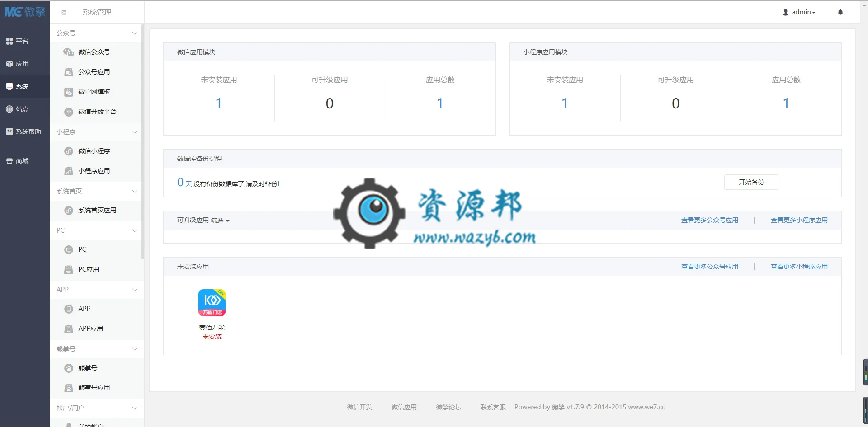Screen dimensions: 868x427
Task: Click the sidebar collapse menu icon
Action: tap(64, 13)
